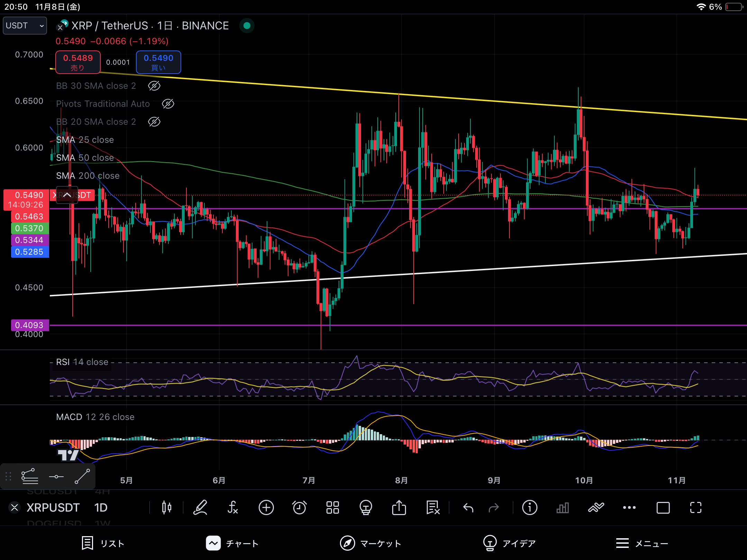Collapse the indicator legend with chevron
Image resolution: width=747 pixels, height=560 pixels.
67,195
